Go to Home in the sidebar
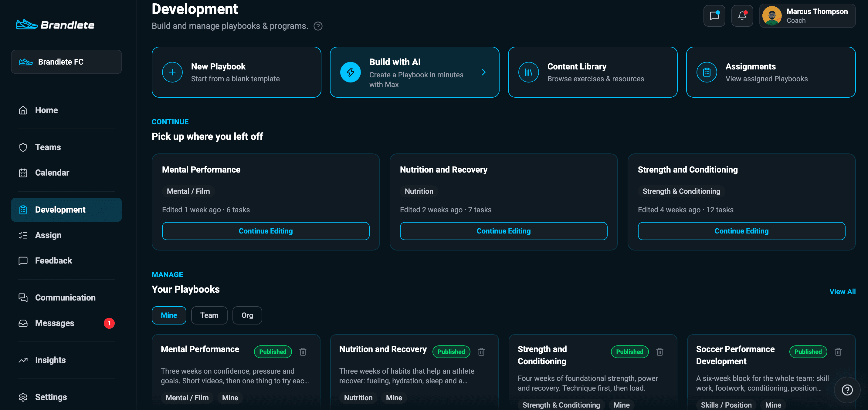The height and width of the screenshot is (410, 868). [x=66, y=110]
